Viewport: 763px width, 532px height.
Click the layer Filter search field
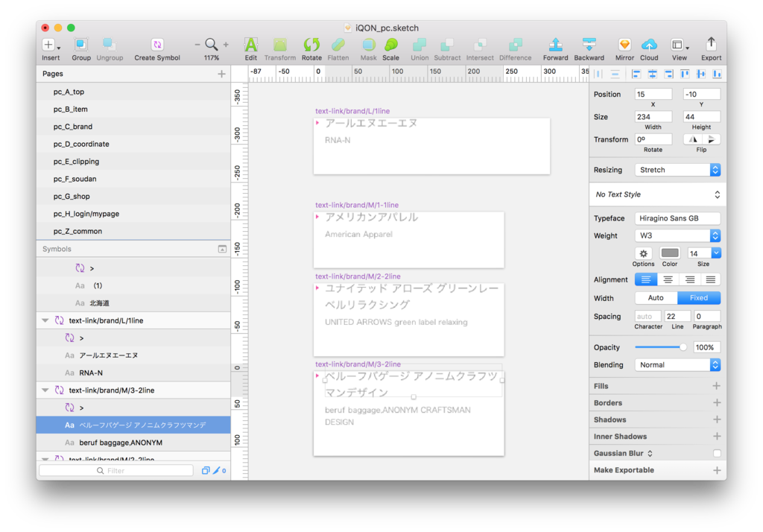(116, 470)
